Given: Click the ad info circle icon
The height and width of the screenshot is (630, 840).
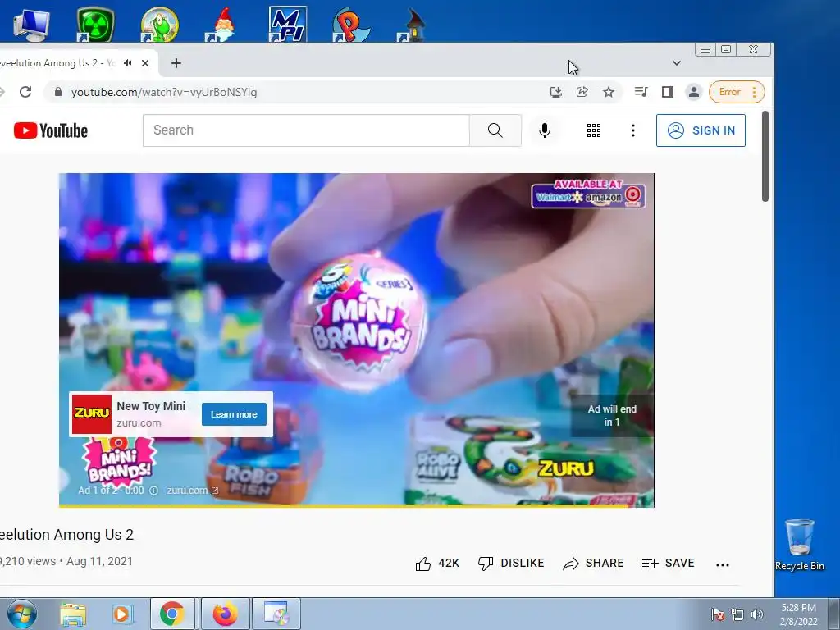Looking at the screenshot, I should click(x=153, y=491).
